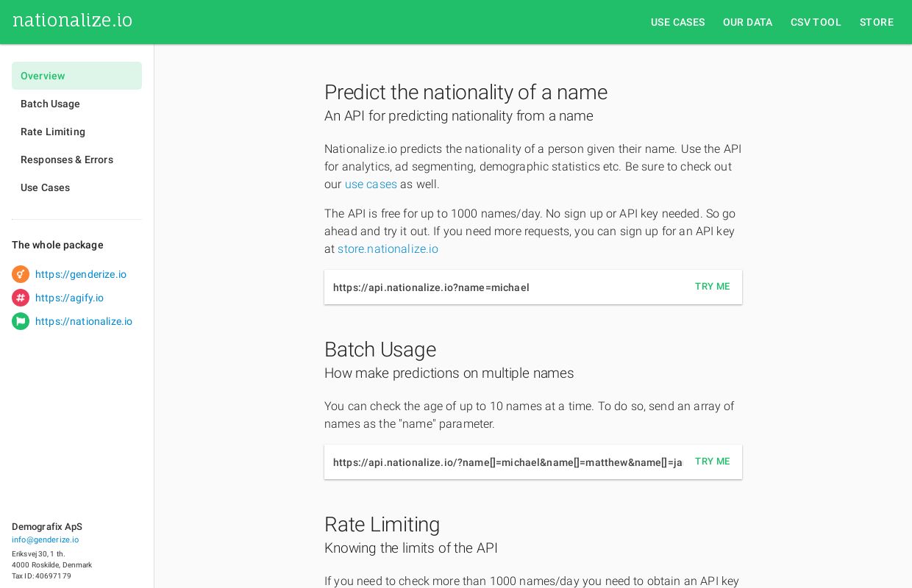This screenshot has width=912, height=588.
Task: Click 'Knowing the limits of the API' subtitle
Action: pyautogui.click(x=411, y=548)
